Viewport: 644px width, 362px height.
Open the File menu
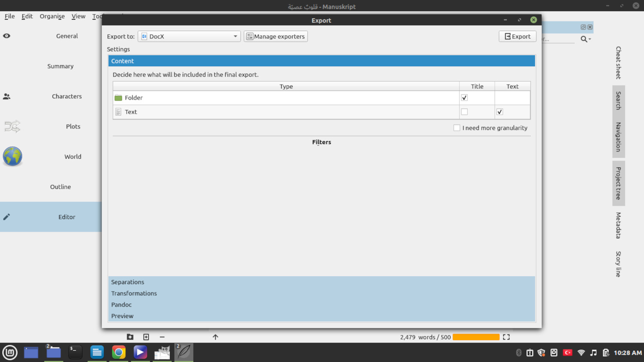coord(9,16)
